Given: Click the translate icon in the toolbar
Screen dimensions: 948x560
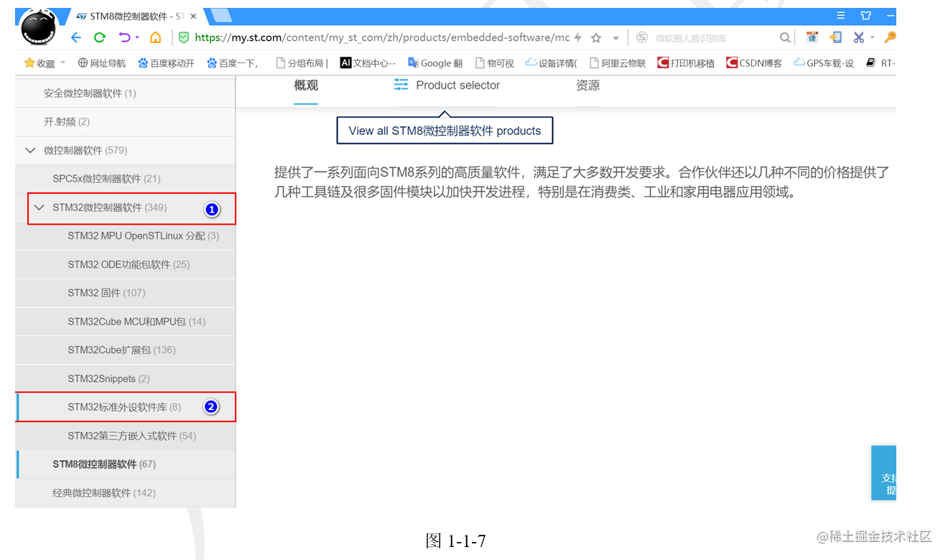Looking at the screenshot, I should (812, 37).
